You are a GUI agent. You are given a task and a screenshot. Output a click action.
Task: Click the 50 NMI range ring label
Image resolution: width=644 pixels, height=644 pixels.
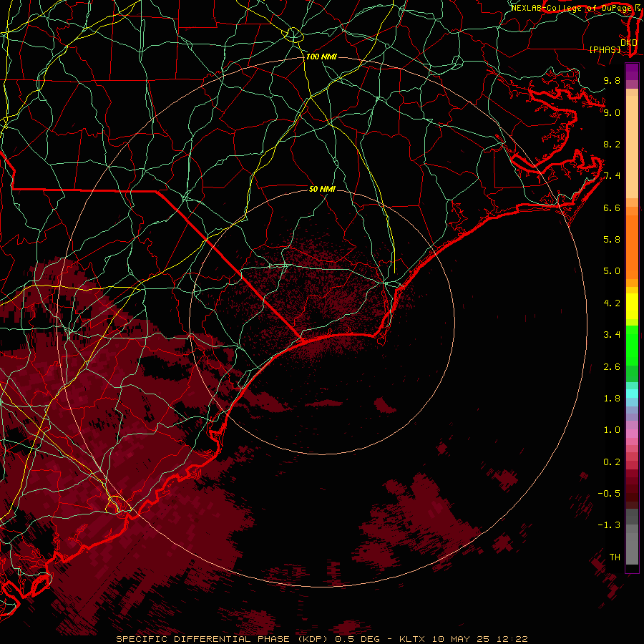point(322,189)
